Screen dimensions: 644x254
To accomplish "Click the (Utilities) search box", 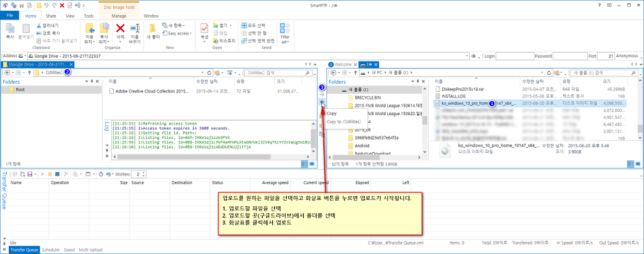I will [277, 73].
